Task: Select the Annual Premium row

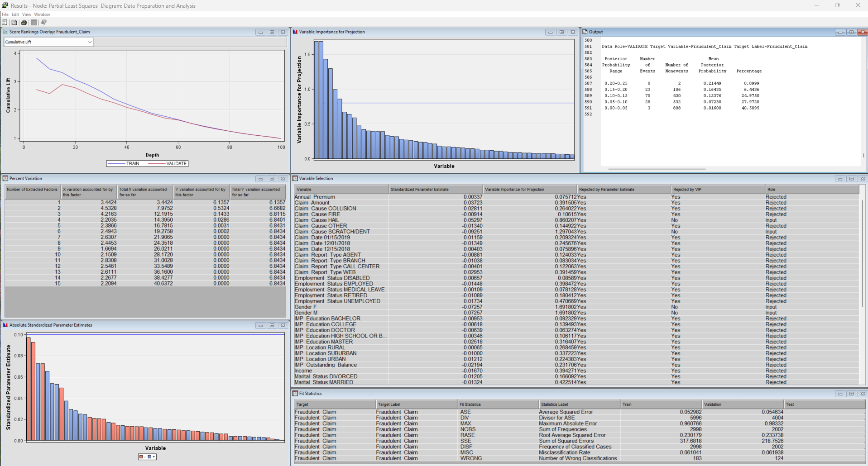Action: (x=576, y=197)
